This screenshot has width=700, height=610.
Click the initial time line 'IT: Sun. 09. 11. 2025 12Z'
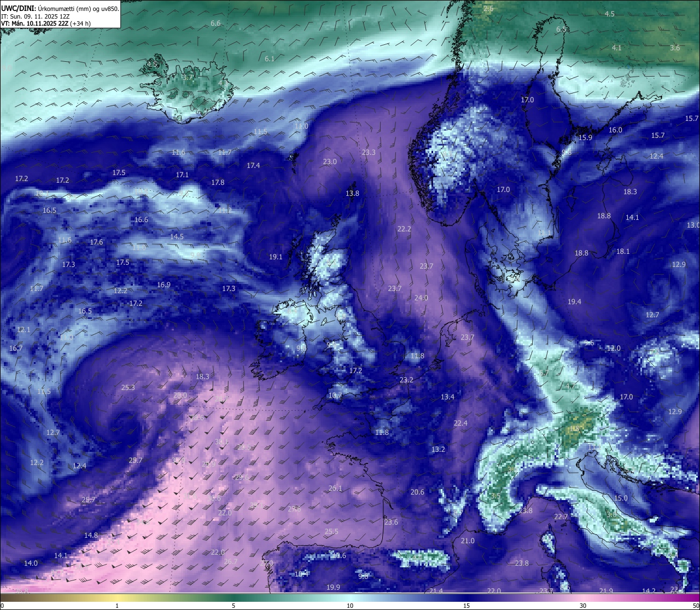pyautogui.click(x=36, y=16)
